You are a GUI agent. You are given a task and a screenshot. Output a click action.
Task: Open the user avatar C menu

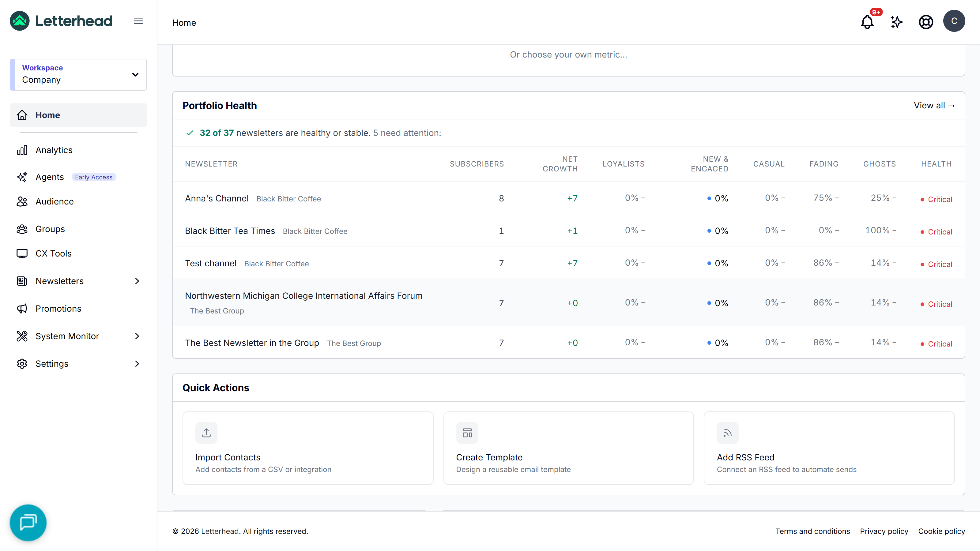pos(954,21)
